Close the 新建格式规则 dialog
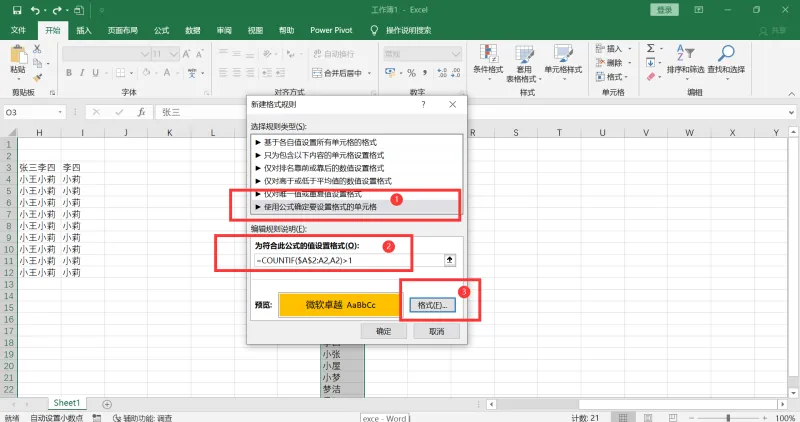 (453, 104)
